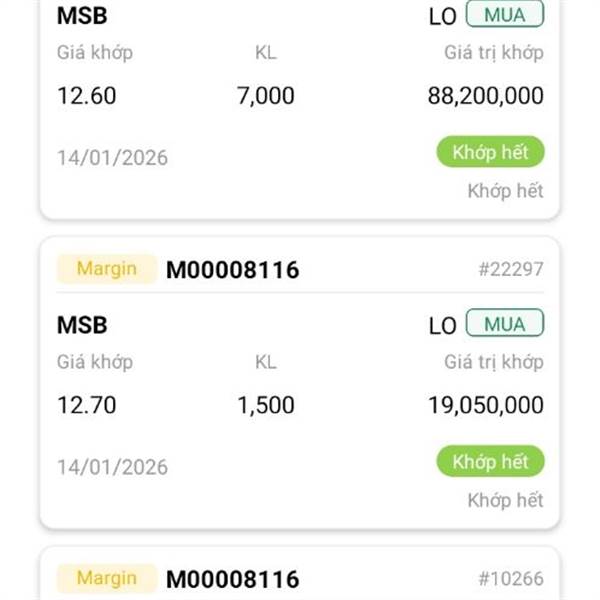The image size is (600, 600).
Task: Tap quantity 1,500 in second card
Action: [x=266, y=405]
